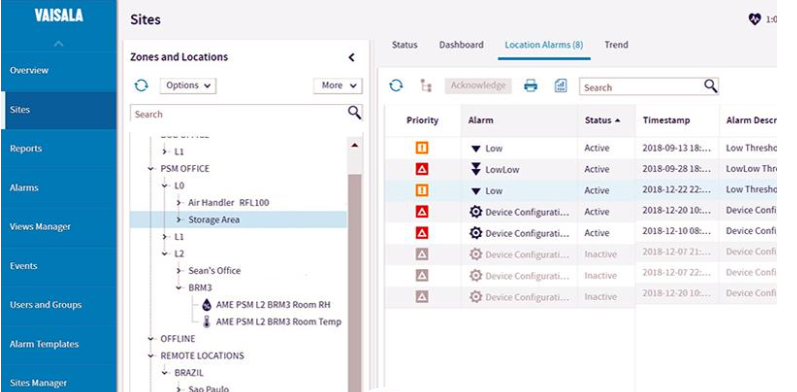This screenshot has height=392, width=797.
Task: Click the 2018-12-22 22: timestamp cell
Action: point(677,189)
